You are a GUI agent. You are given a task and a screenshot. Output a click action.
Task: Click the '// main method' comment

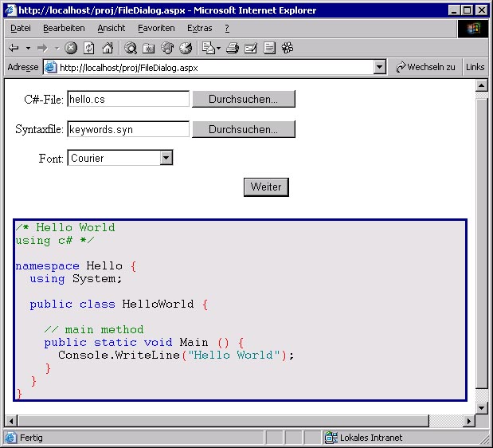click(x=94, y=330)
